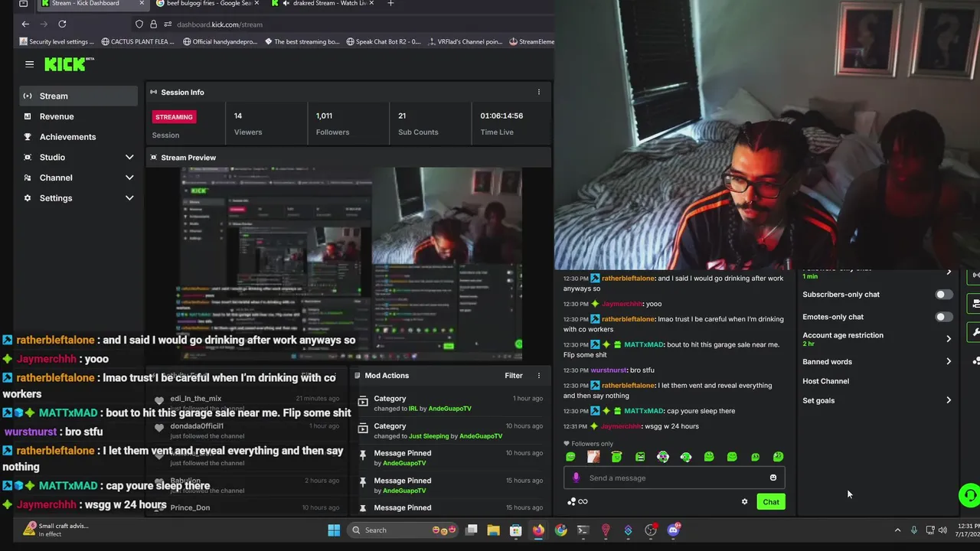Open Mod Actions three-dot menu
The width and height of the screenshot is (980, 551).
(538, 376)
